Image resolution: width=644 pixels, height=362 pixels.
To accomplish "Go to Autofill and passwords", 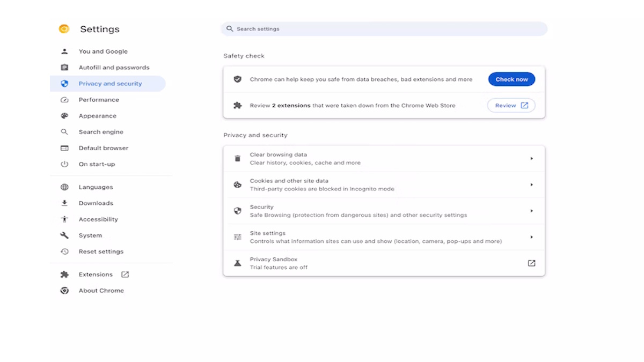I will pos(114,68).
